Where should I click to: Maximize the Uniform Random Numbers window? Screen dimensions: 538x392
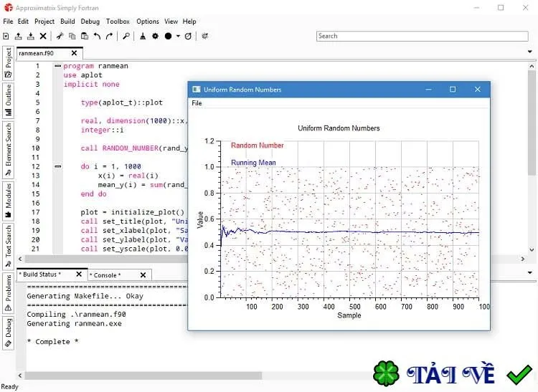pos(453,90)
